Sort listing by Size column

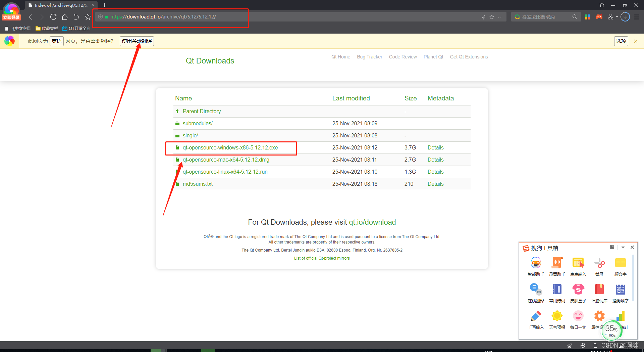[411, 98]
